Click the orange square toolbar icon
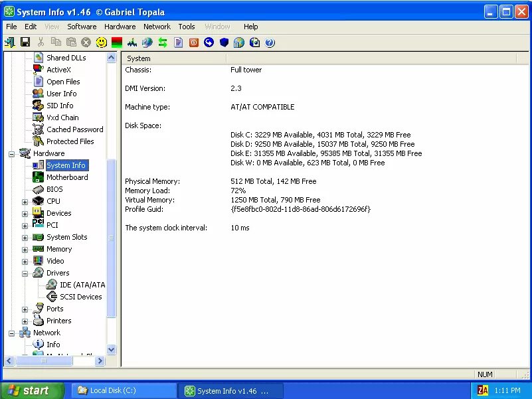Image resolution: width=532 pixels, height=399 pixels. point(193,42)
